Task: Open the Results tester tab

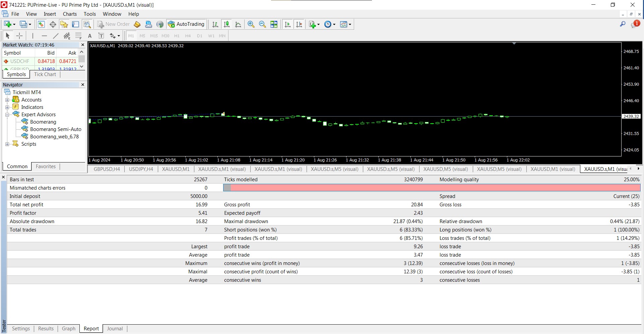Action: click(46, 329)
